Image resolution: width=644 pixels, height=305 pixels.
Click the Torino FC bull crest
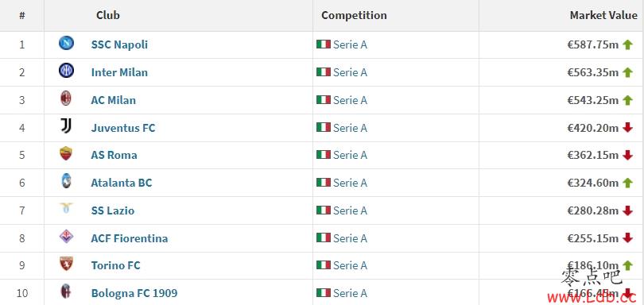click(x=66, y=264)
